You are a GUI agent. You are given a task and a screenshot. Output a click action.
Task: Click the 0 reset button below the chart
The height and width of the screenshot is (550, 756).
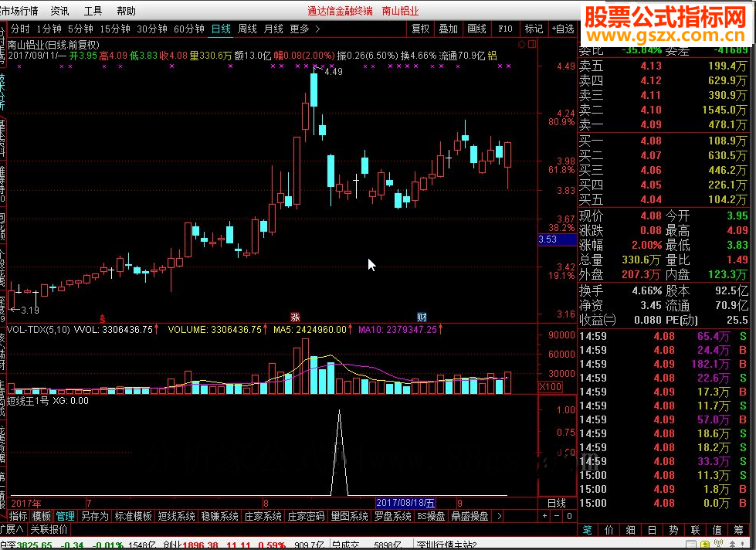click(x=569, y=516)
